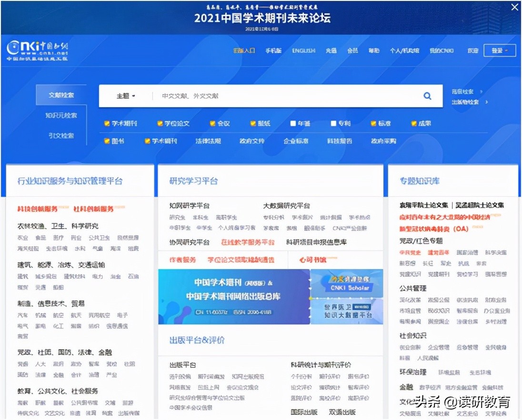Open the 心可书馆 link
This screenshot has height=420, width=522.
[x=312, y=260]
